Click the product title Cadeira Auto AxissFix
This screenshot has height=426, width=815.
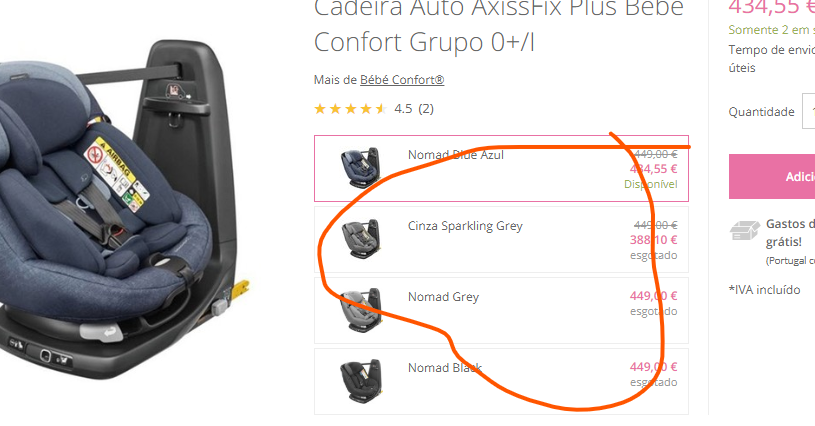click(499, 26)
